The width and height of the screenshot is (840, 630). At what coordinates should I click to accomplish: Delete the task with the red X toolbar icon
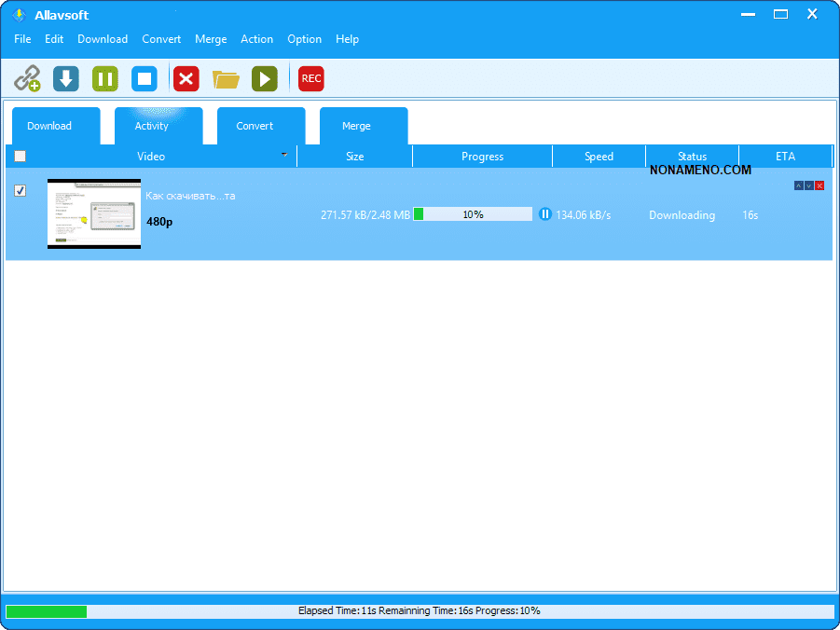(x=186, y=79)
